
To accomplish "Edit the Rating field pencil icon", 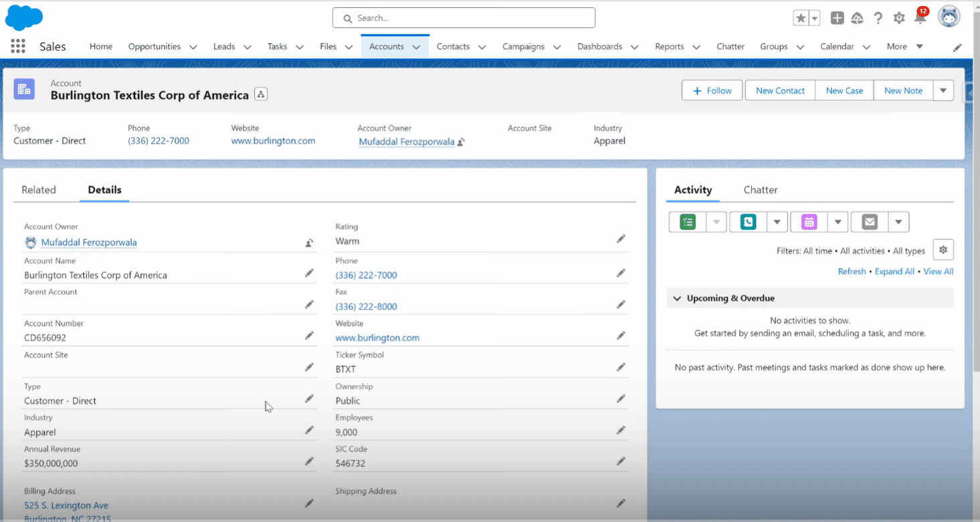I will [x=621, y=239].
